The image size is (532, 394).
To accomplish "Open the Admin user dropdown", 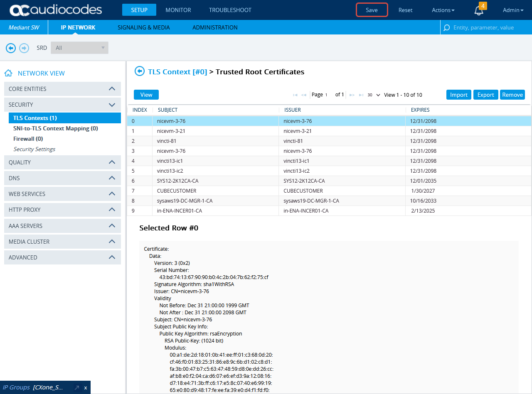I will click(513, 10).
